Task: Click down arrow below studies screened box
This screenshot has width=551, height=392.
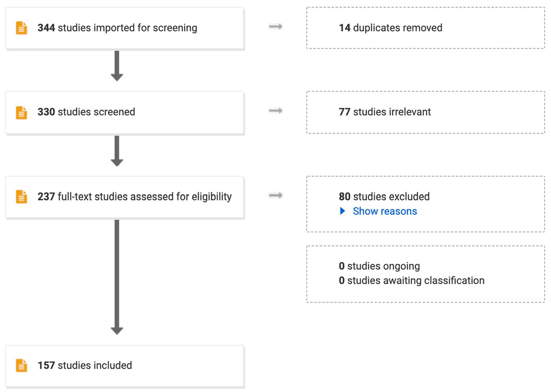Action: pyautogui.click(x=117, y=151)
